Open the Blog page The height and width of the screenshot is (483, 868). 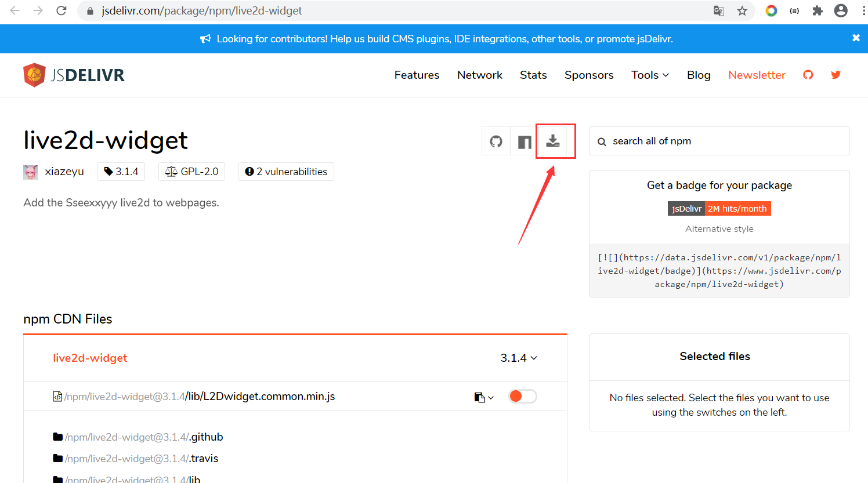[x=699, y=75]
